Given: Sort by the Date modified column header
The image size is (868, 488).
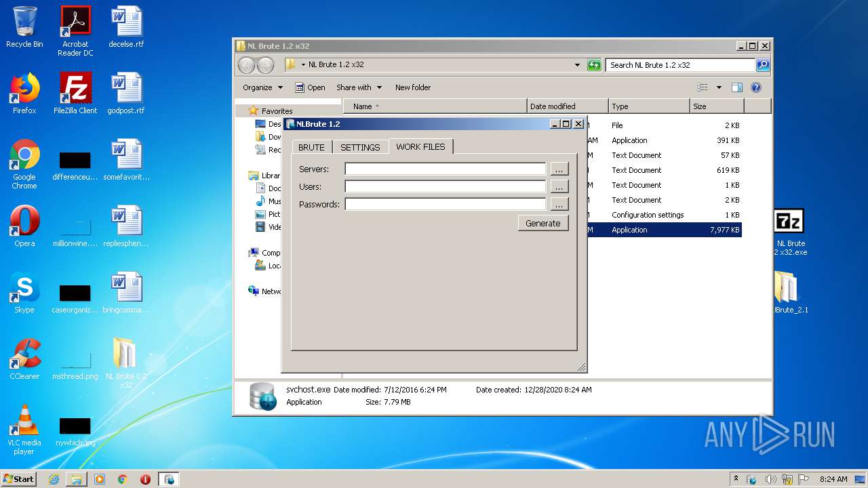Looking at the screenshot, I should pyautogui.click(x=567, y=106).
